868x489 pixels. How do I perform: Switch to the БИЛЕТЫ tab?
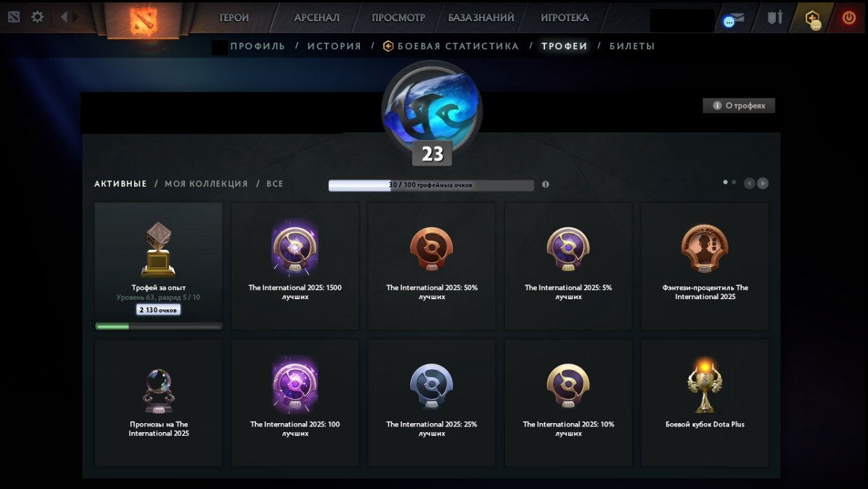(632, 46)
